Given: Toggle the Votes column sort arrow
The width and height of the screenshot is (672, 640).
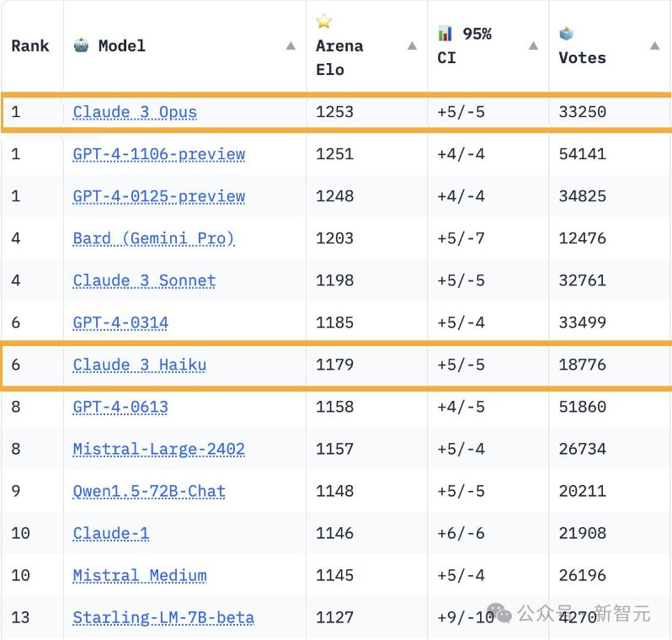Looking at the screenshot, I should (x=654, y=45).
